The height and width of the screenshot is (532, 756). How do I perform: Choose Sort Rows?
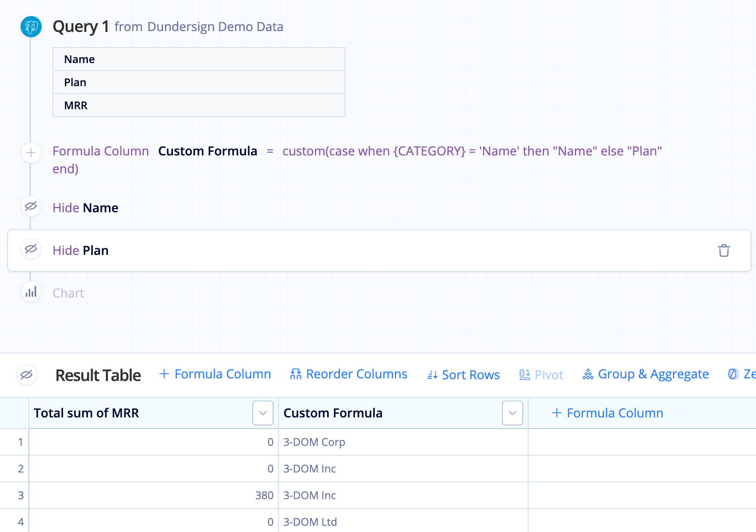pyautogui.click(x=463, y=375)
